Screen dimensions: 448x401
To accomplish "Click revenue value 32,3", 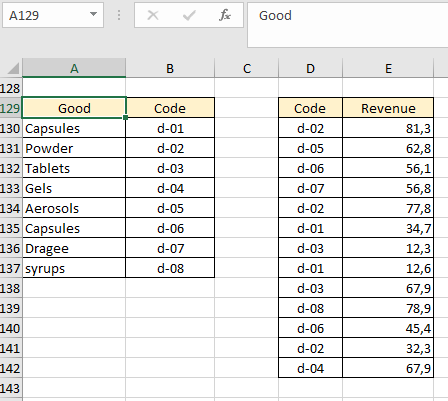I will (x=388, y=348).
